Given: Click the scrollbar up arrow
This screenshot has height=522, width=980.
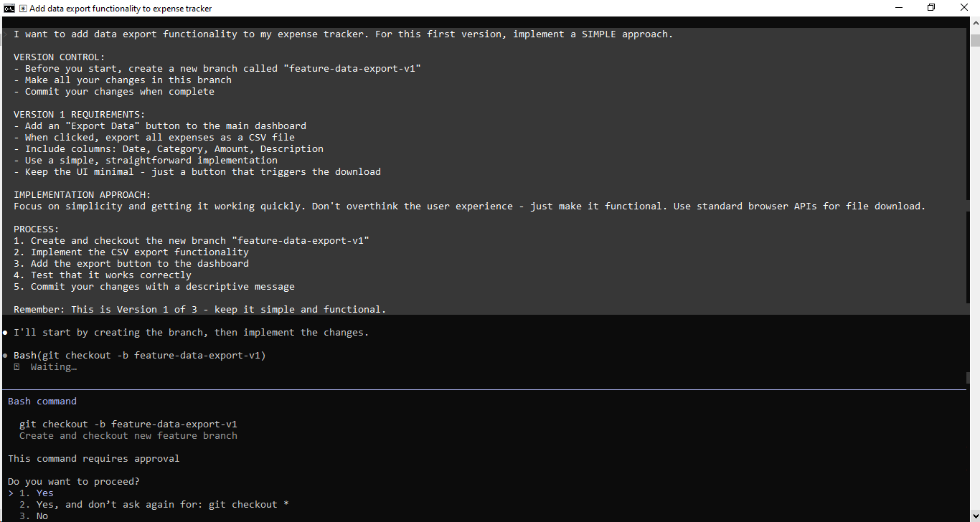Looking at the screenshot, I should [974, 23].
